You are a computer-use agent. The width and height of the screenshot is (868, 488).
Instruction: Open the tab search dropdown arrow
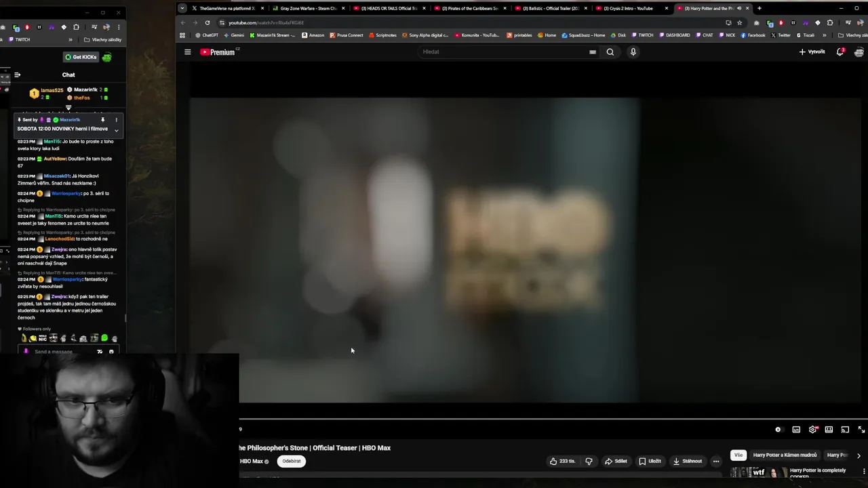pos(182,8)
